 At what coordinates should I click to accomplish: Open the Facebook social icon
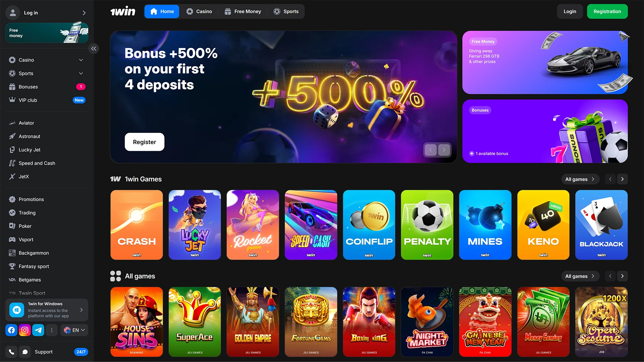click(11, 330)
